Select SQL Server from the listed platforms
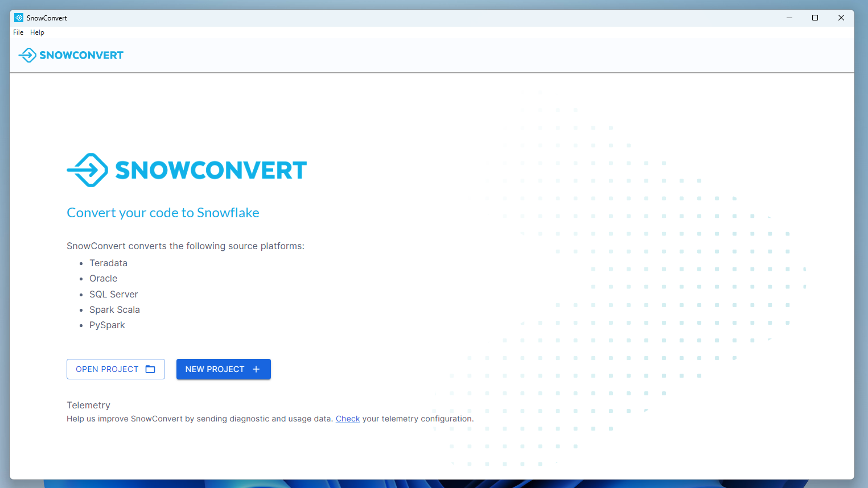Screen dimensions: 868x488 pos(113,294)
